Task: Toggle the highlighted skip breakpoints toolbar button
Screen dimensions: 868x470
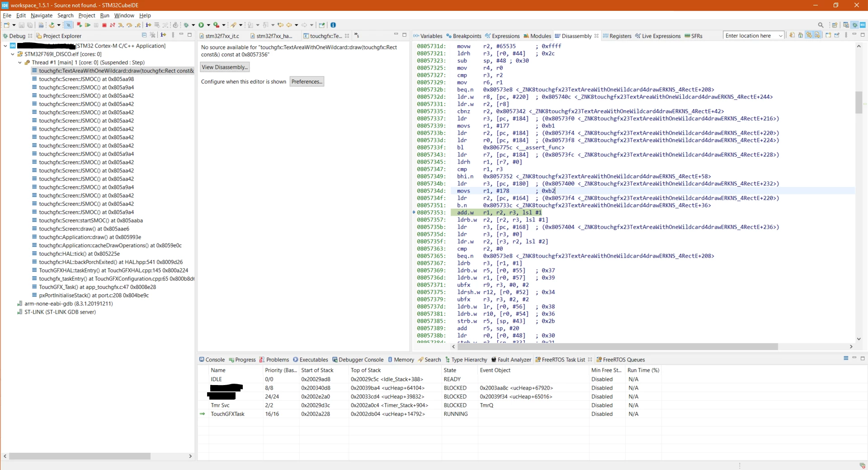Action: [68, 25]
